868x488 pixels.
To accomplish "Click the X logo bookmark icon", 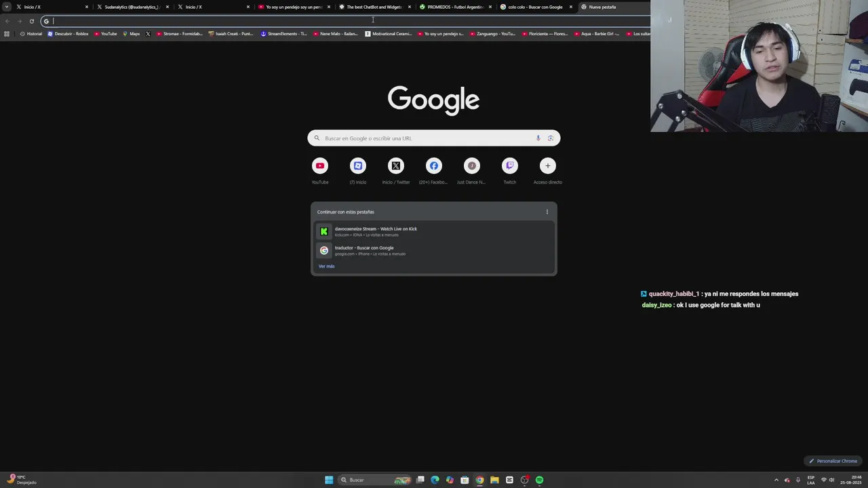I will tap(148, 33).
